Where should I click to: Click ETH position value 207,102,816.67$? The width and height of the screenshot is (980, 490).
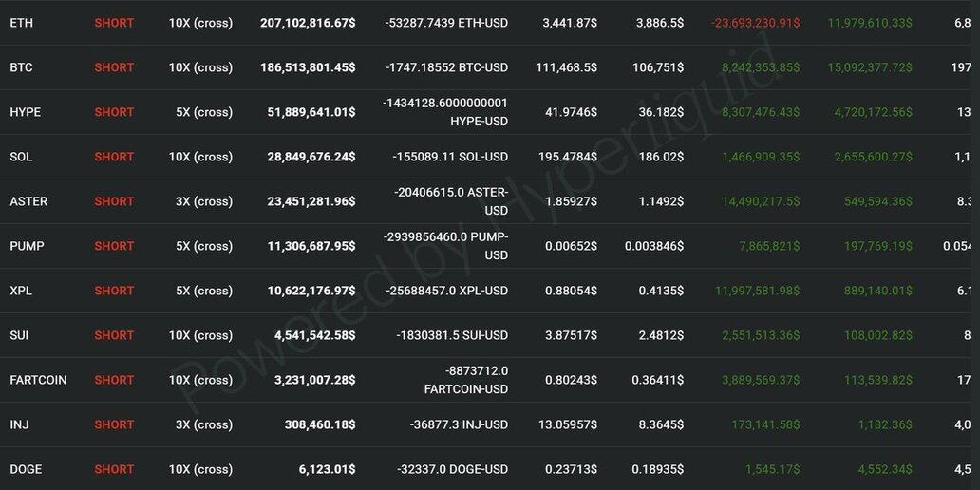click(x=308, y=23)
